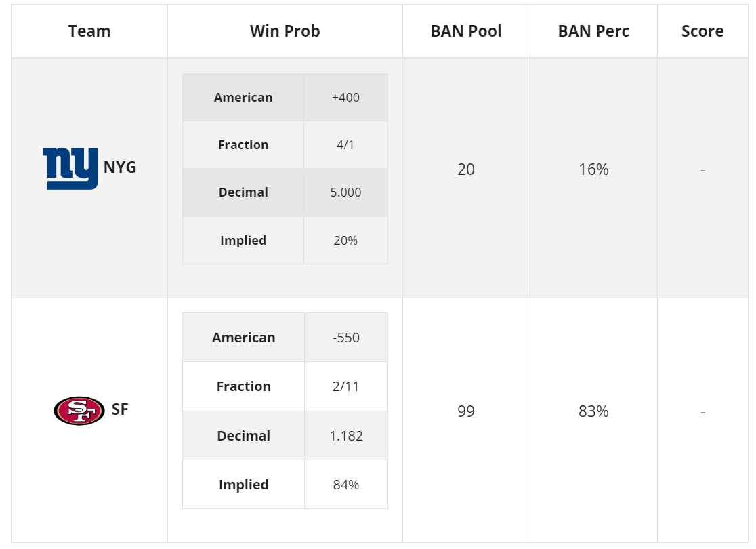
Task: Click the 1.182 decimal odds cell
Action: point(346,436)
